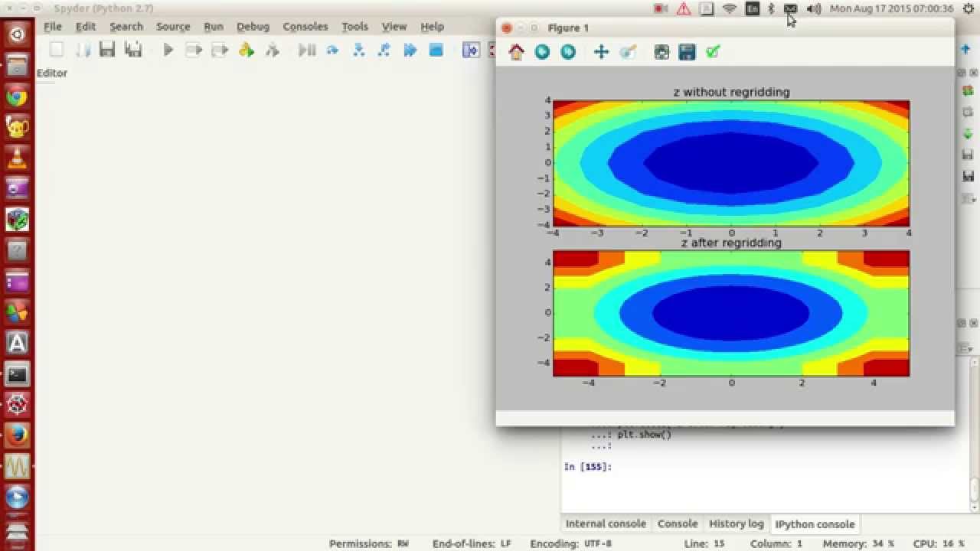980x551 pixels.
Task: Start debugging with the Debug file icon
Action: (x=307, y=51)
